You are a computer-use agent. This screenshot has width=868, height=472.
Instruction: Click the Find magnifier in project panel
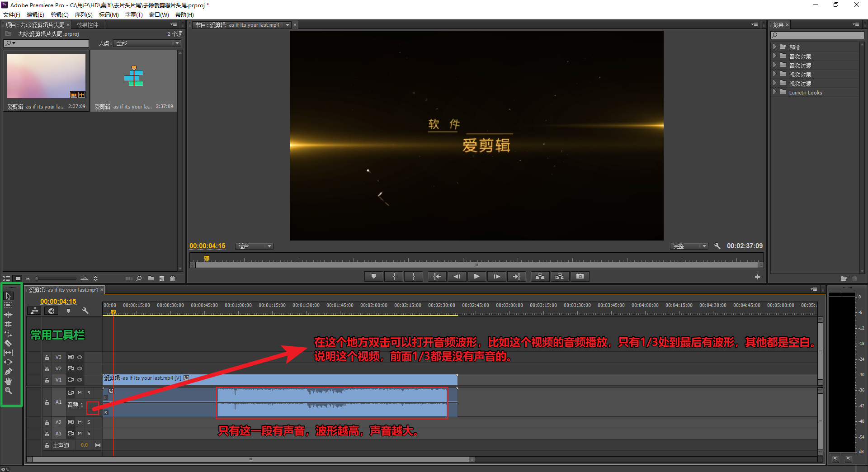click(x=139, y=278)
